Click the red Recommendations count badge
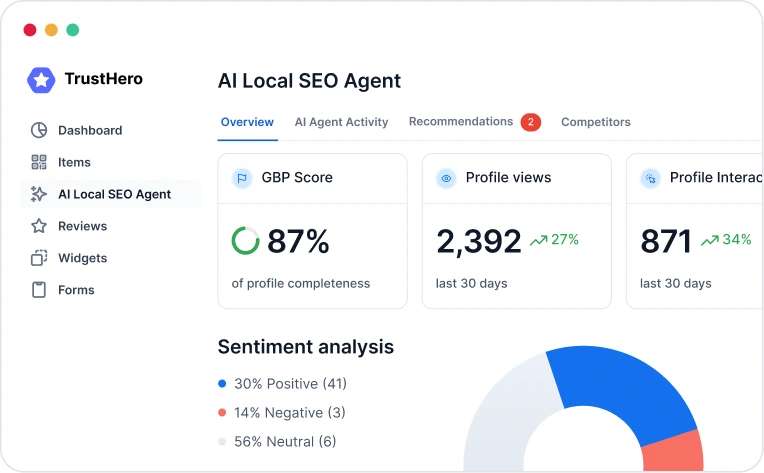This screenshot has height=473, width=764. [x=531, y=122]
